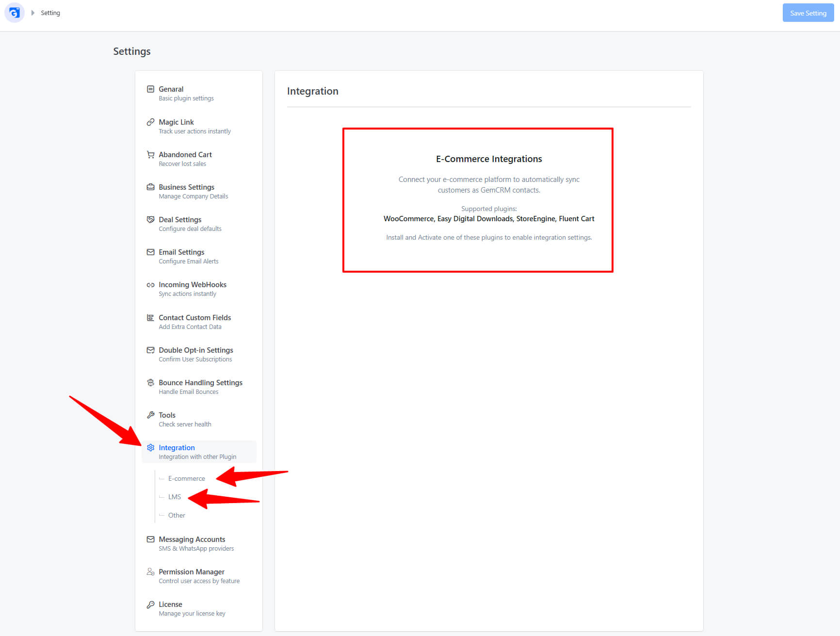Collapse the Integration menu section

(x=199, y=452)
